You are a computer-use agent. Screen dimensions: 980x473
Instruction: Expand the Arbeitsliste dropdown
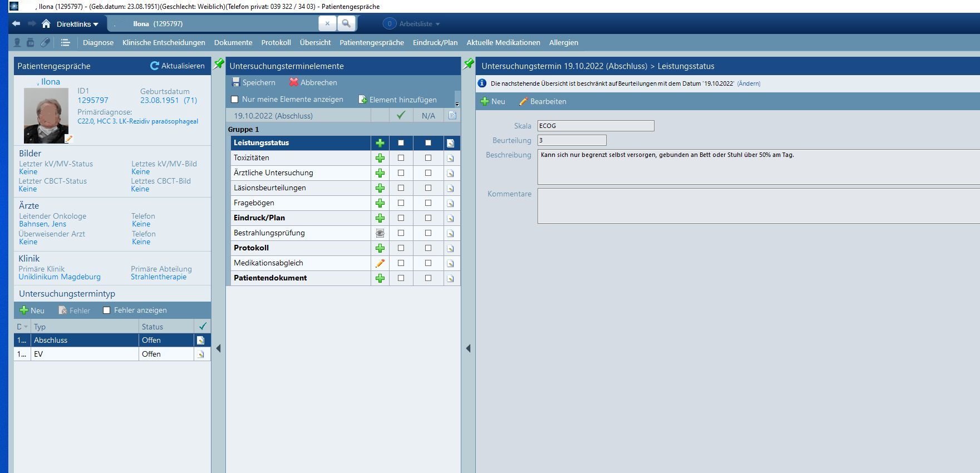pos(419,24)
